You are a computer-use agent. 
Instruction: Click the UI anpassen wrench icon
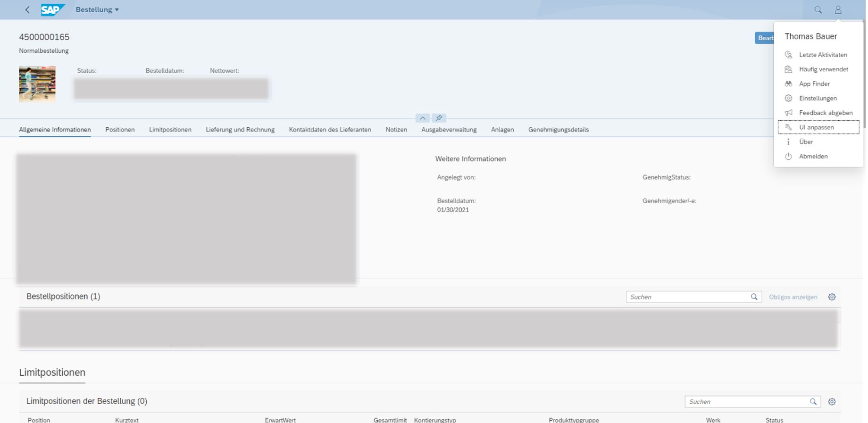788,127
